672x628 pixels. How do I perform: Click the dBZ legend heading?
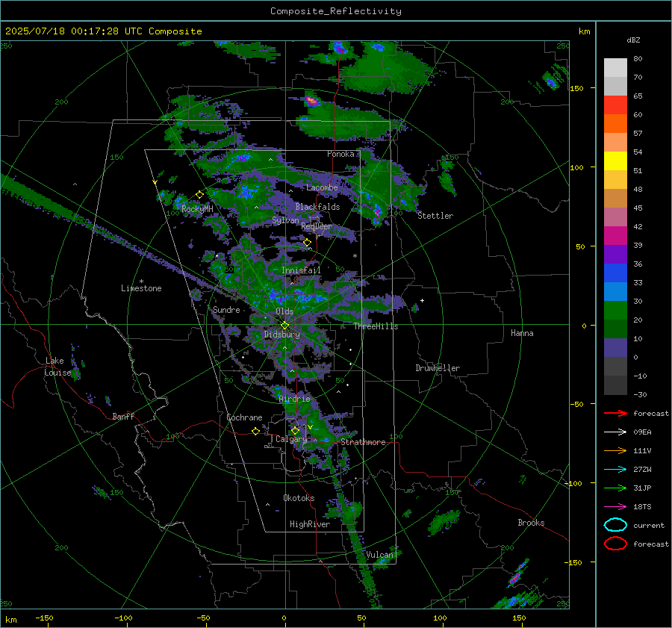tap(633, 40)
